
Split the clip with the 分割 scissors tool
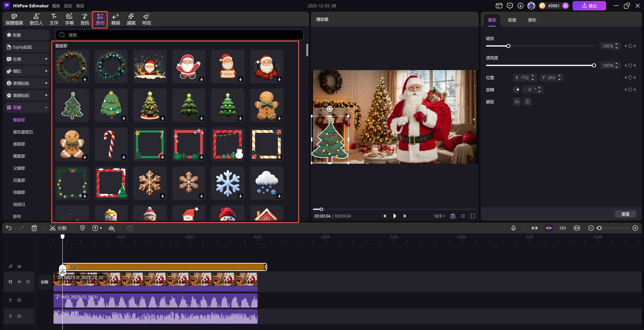58,228
